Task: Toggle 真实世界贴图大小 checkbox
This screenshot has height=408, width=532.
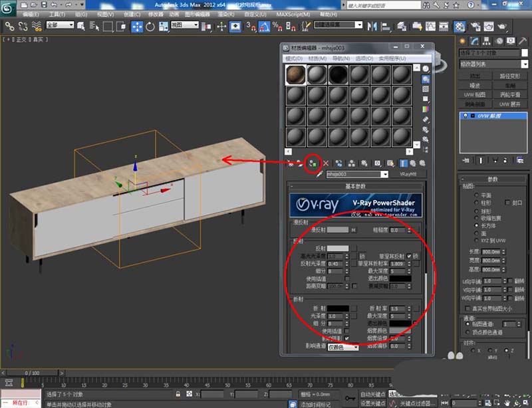Action: coord(466,308)
